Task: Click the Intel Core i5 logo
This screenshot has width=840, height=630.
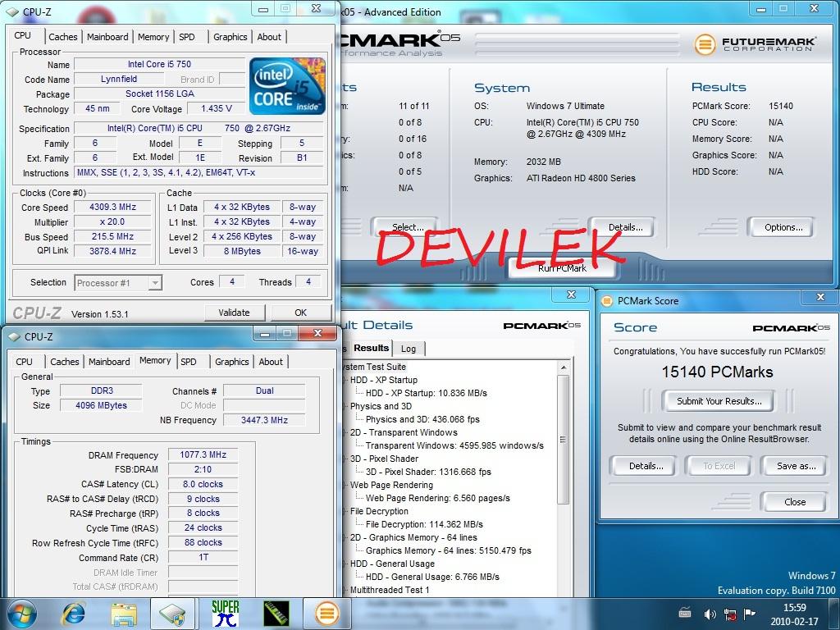Action: click(x=288, y=85)
